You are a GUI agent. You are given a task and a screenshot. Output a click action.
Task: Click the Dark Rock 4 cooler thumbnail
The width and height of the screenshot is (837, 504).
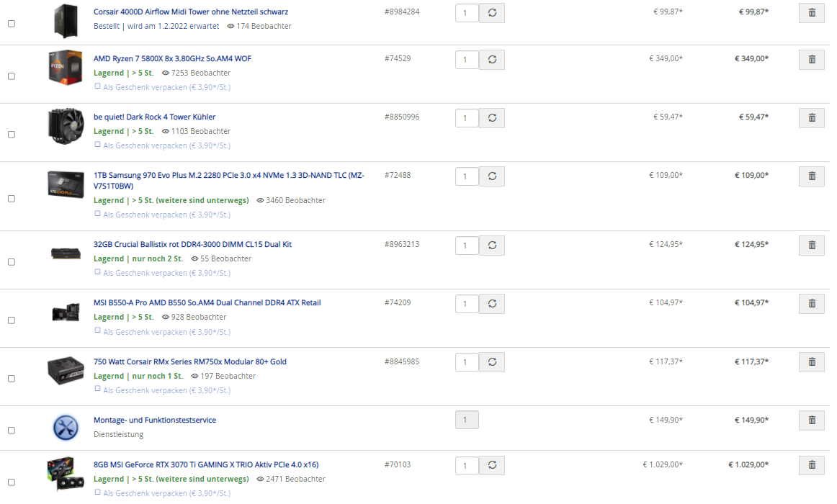click(66, 127)
